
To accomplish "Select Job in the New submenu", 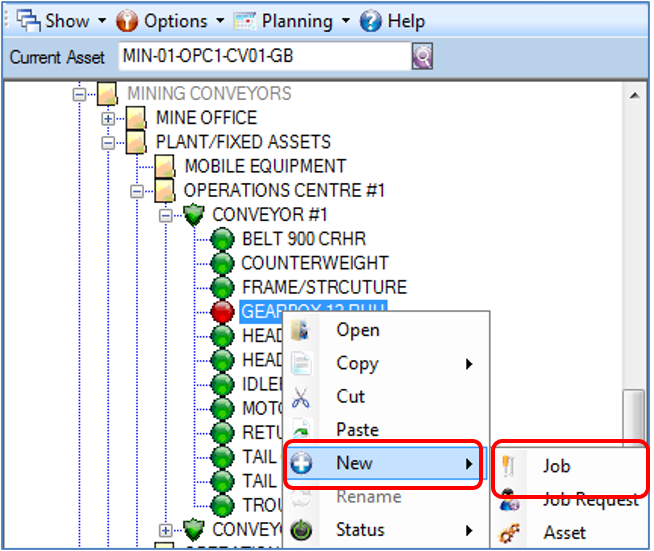I will pos(571,466).
